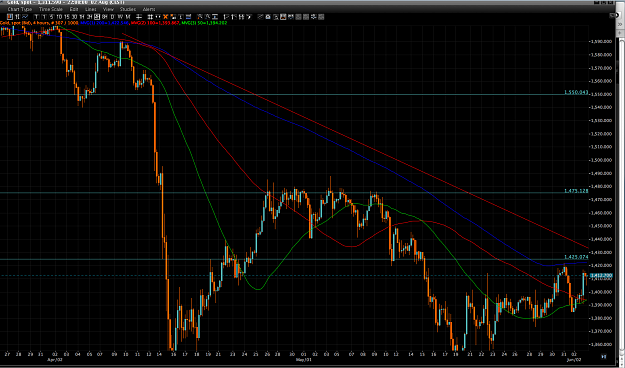
Task: Click the small icon at chart's upper-right corner
Action: click(613, 15)
